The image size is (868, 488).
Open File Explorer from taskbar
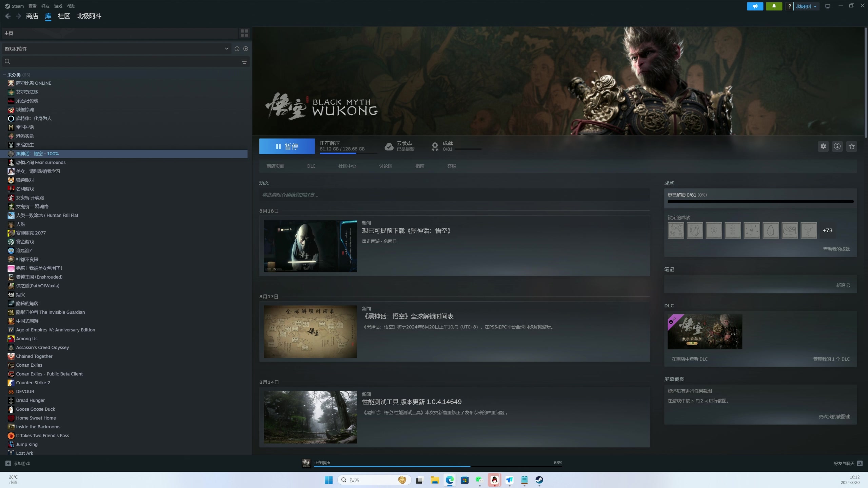(435, 480)
